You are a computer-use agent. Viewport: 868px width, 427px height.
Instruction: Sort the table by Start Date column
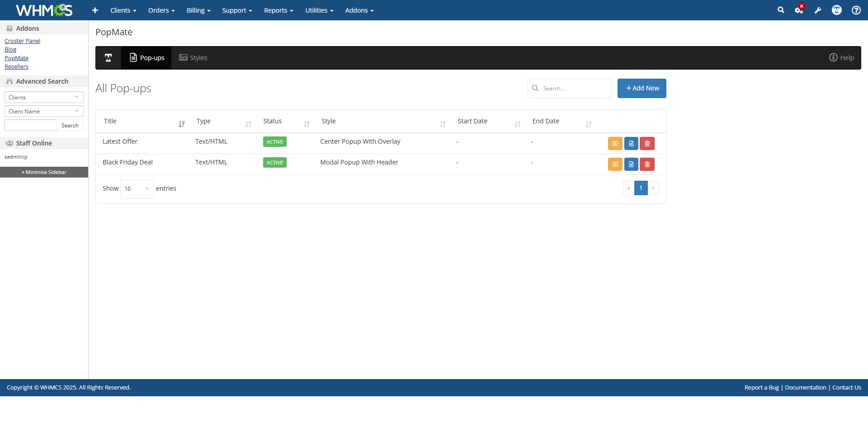coord(489,122)
